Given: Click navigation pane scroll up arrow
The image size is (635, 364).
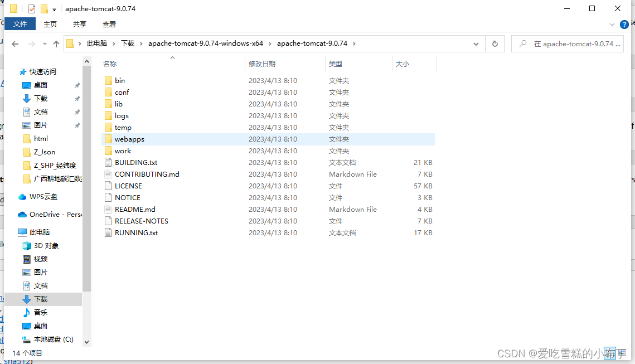Looking at the screenshot, I should (86, 61).
